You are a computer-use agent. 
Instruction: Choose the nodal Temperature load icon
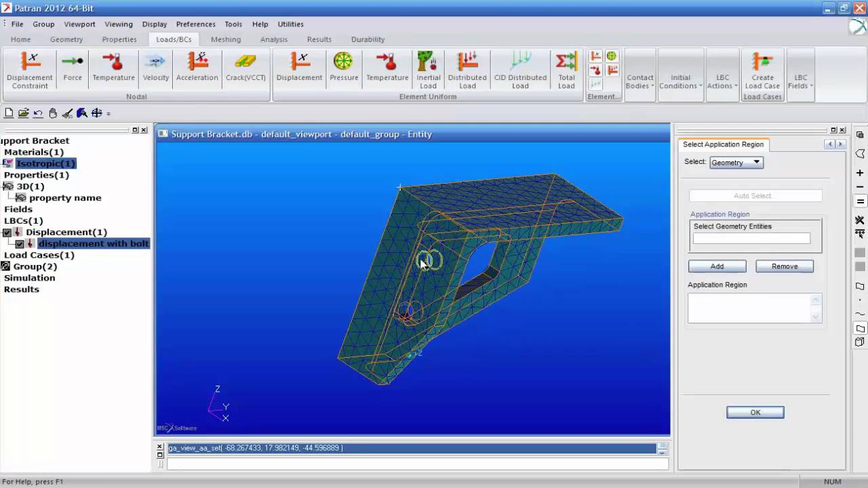click(x=114, y=68)
